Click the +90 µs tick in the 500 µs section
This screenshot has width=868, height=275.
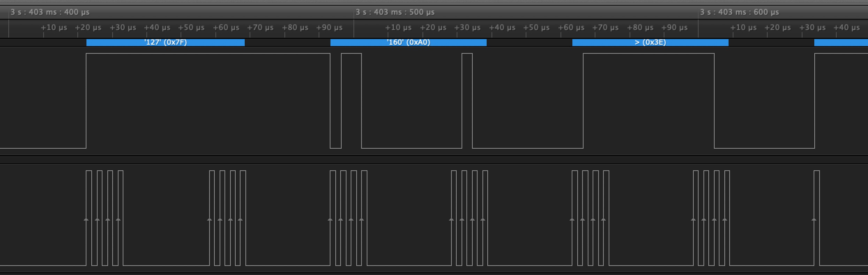point(675,28)
